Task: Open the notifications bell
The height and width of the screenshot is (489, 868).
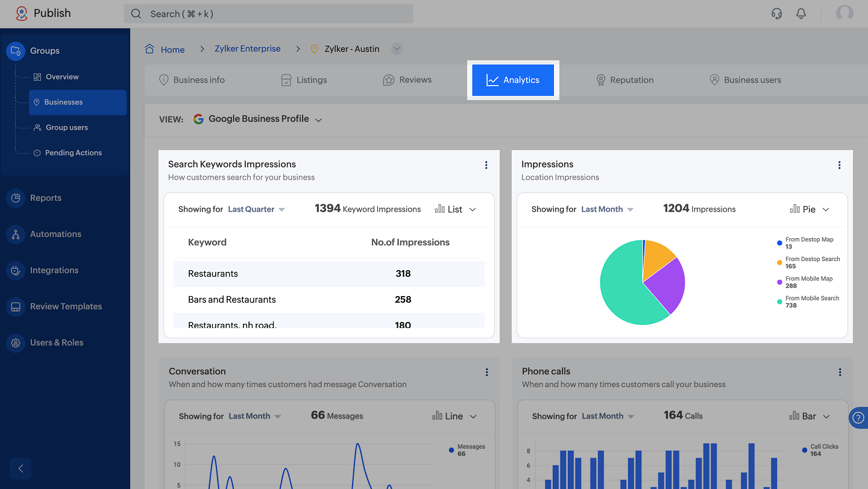Action: coord(801,13)
